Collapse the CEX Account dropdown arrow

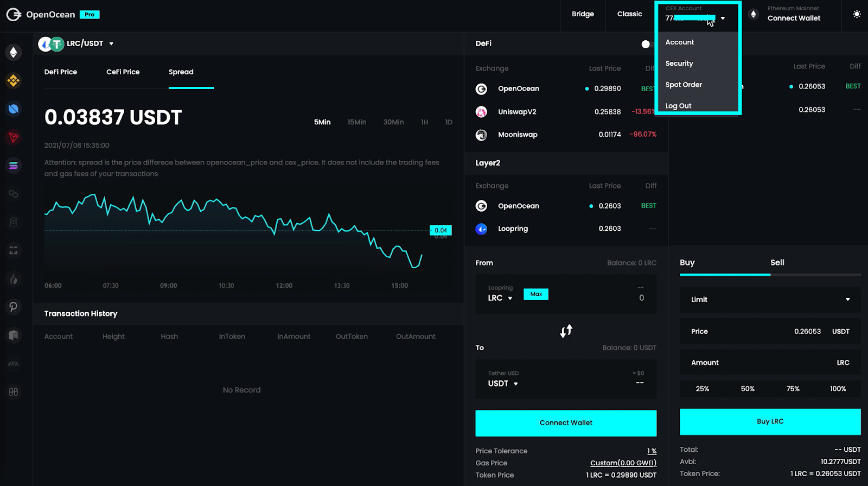tap(723, 18)
